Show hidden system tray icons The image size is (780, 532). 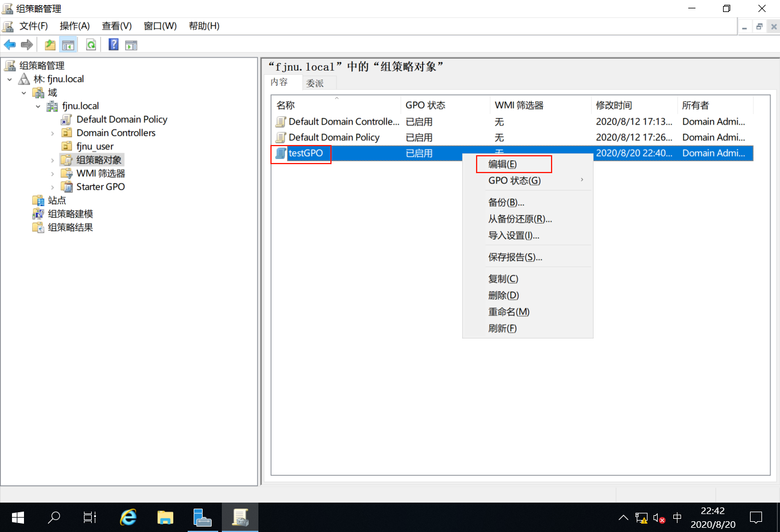[624, 517]
